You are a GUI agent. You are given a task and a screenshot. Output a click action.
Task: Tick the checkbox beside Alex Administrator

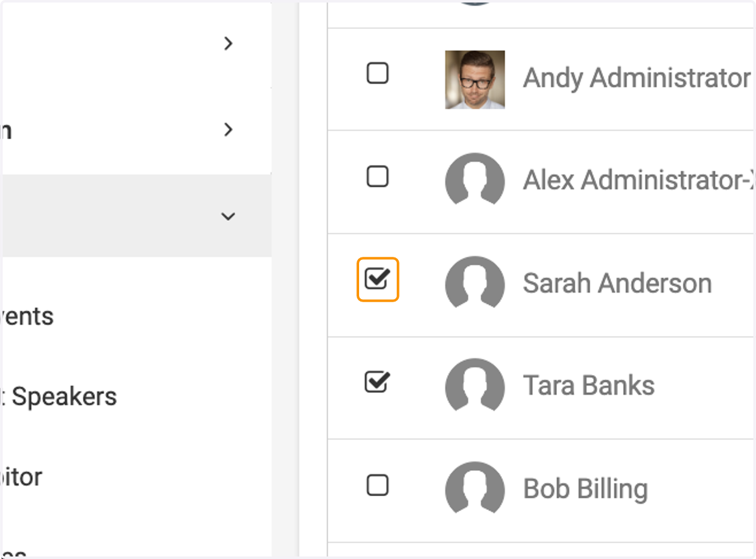(377, 177)
